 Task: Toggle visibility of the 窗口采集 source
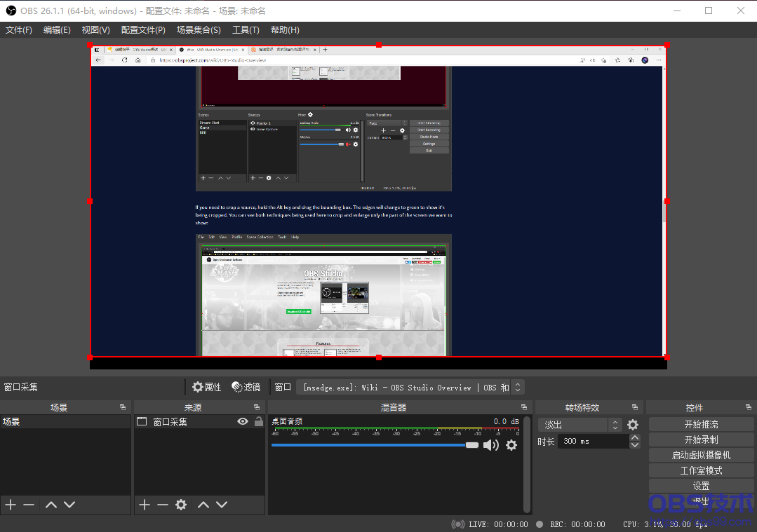[243, 421]
